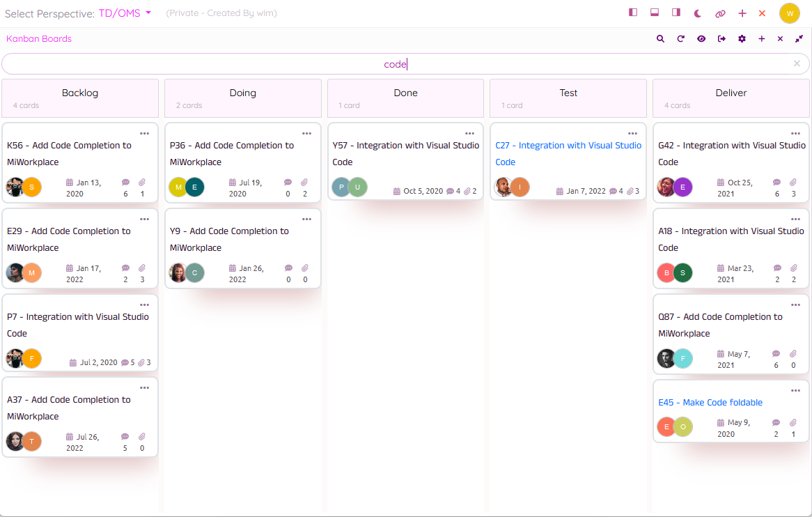The image size is (812, 517).
Task: Click the link icon in the top bar
Action: (x=720, y=13)
